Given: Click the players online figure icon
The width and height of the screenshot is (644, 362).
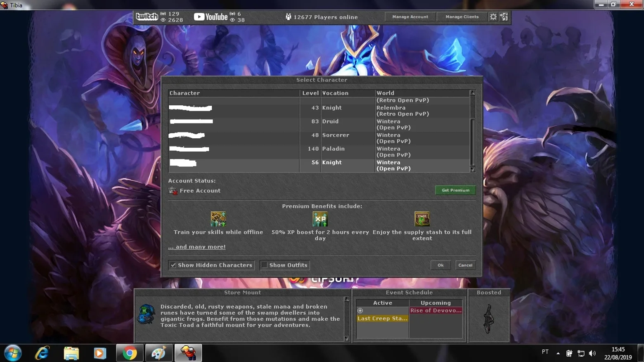Looking at the screenshot, I should tap(289, 17).
